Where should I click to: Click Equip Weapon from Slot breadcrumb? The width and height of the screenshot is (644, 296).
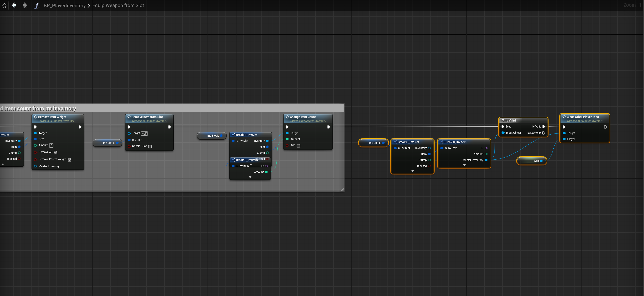coord(118,5)
